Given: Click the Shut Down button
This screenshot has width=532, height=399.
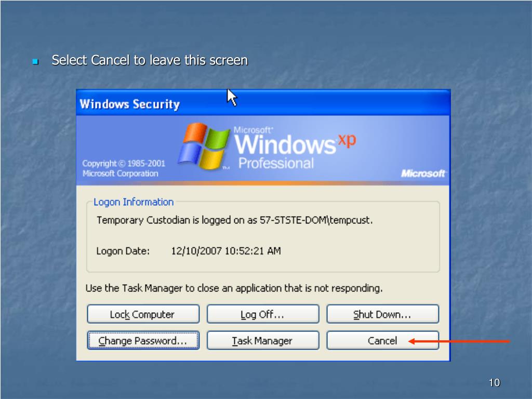Looking at the screenshot, I should (x=382, y=314).
